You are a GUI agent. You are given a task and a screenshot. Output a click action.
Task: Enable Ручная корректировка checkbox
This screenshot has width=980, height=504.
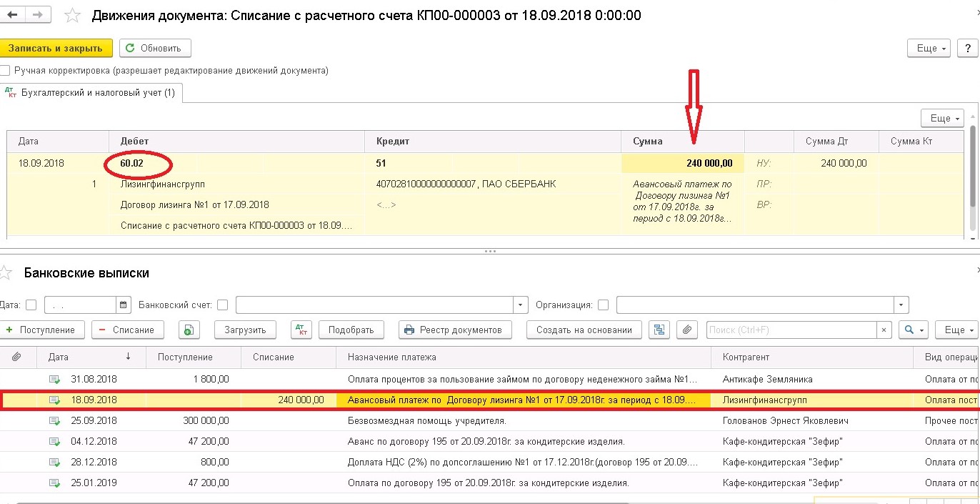6,71
